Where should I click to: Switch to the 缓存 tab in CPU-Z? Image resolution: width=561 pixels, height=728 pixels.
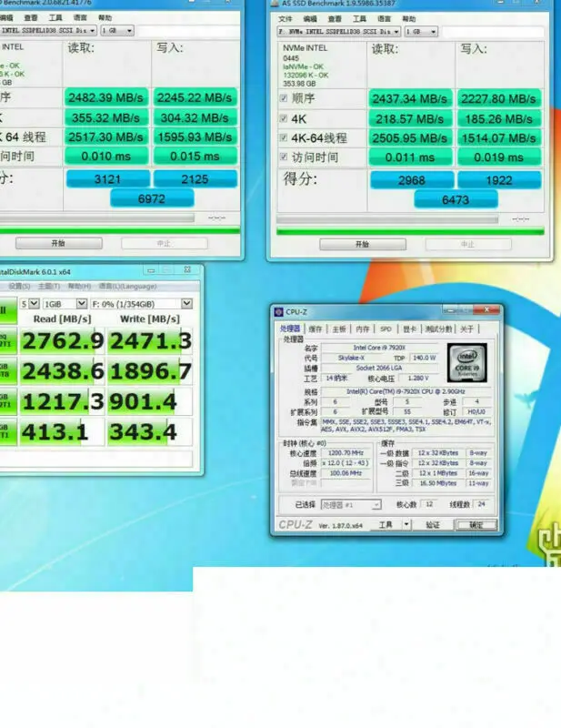click(316, 329)
